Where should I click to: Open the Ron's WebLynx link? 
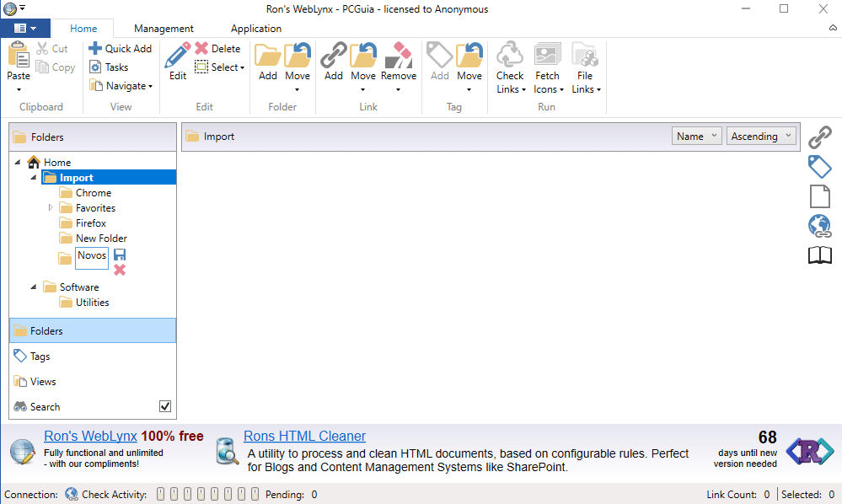point(90,436)
